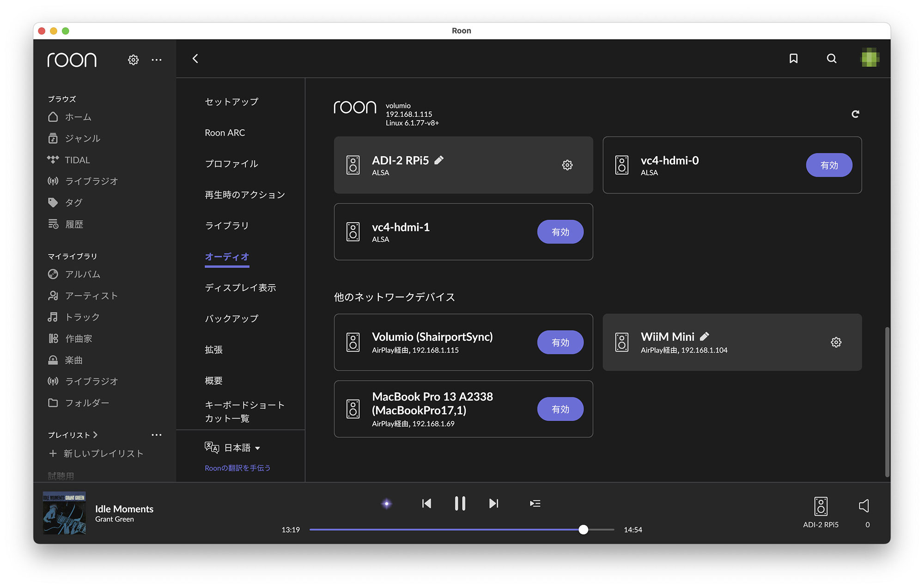Click the skip-to-next track icon
This screenshot has height=588, width=924.
[493, 502]
